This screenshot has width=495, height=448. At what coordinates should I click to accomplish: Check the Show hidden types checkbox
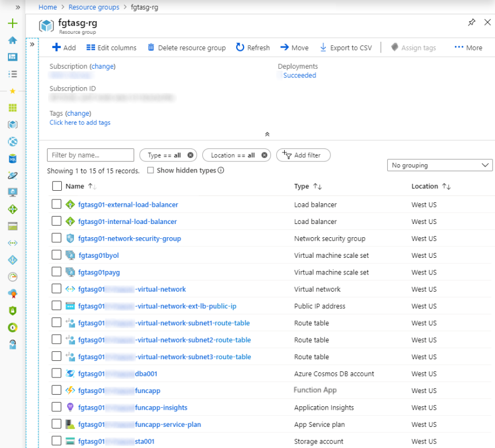[150, 170]
